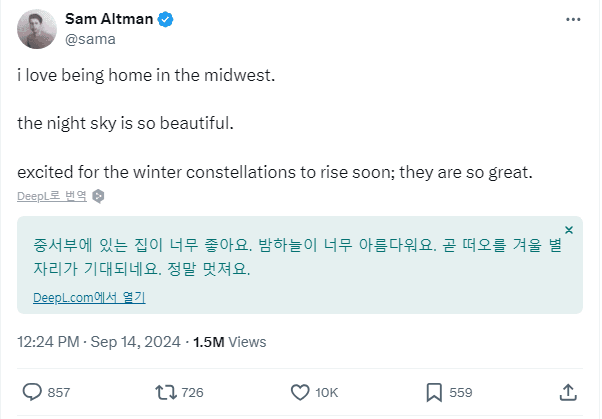Click the 857 replies count
602x419 pixels.
click(59, 392)
